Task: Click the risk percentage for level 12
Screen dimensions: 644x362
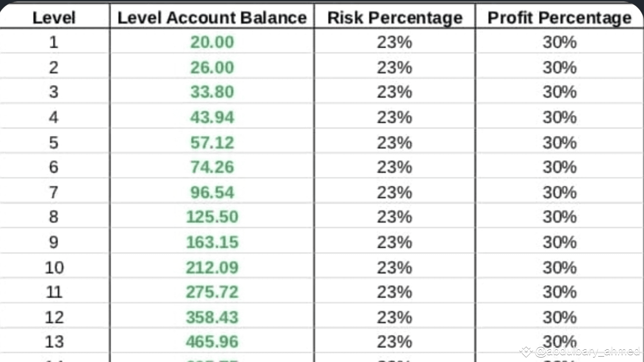Action: [395, 317]
